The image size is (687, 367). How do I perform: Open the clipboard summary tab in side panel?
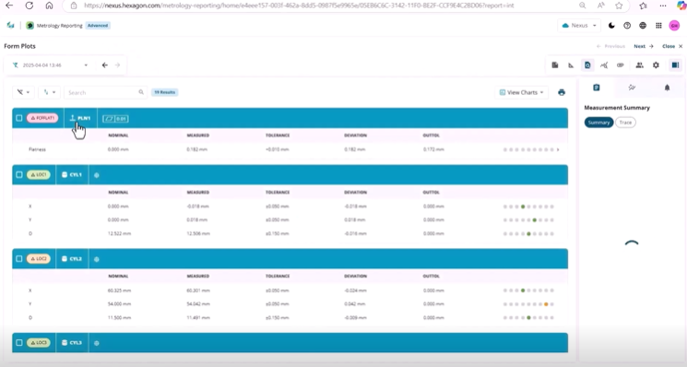(x=596, y=88)
